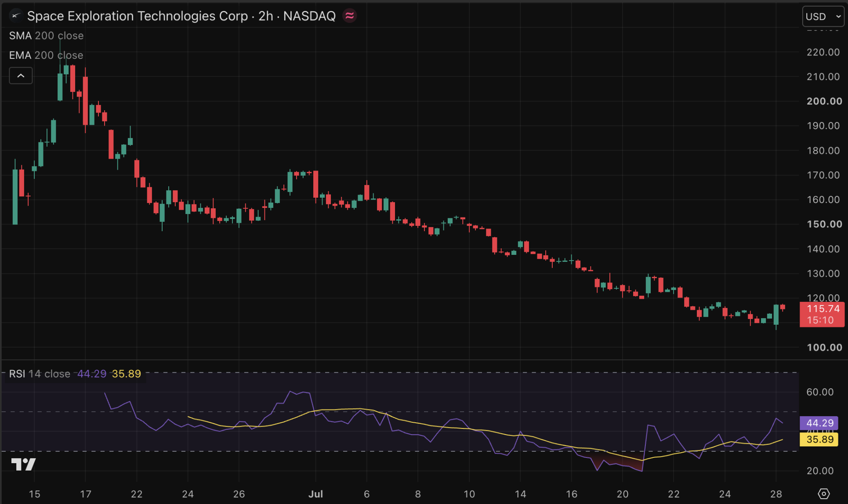This screenshot has width=848, height=504.
Task: Click the 160.00 price axis label
Action: click(x=823, y=200)
